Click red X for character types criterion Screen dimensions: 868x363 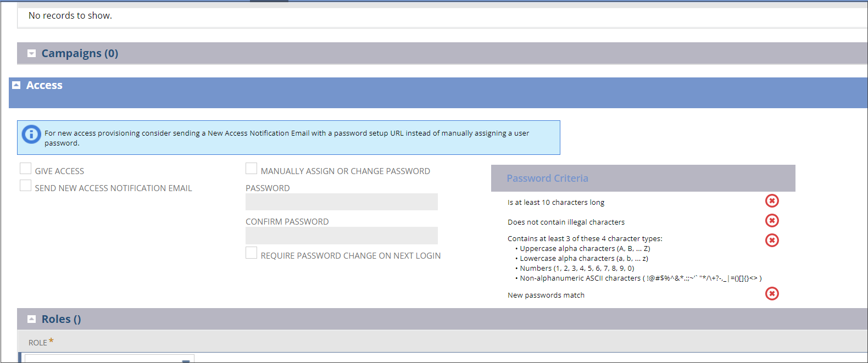click(772, 241)
